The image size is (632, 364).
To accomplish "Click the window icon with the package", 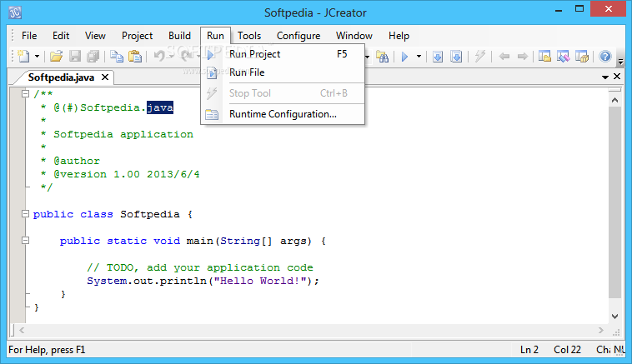I will (582, 57).
